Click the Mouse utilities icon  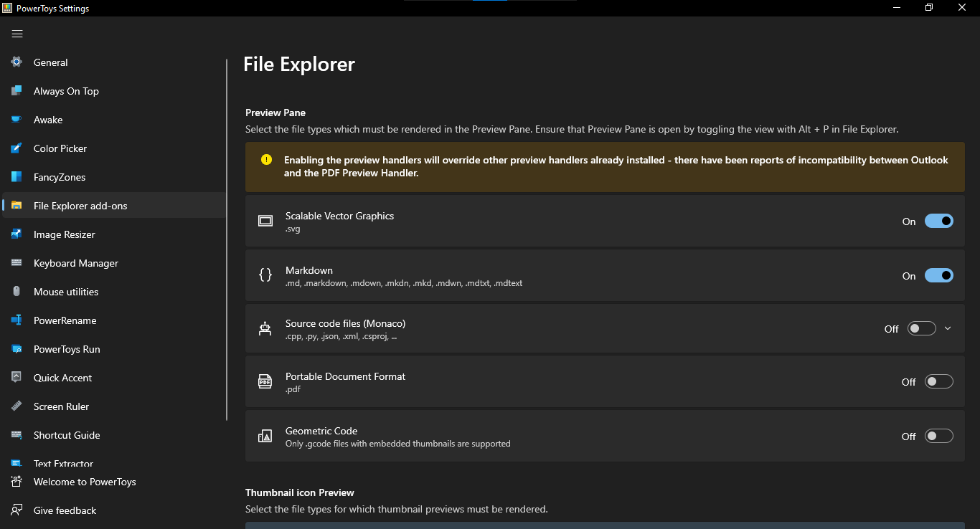pos(17,292)
